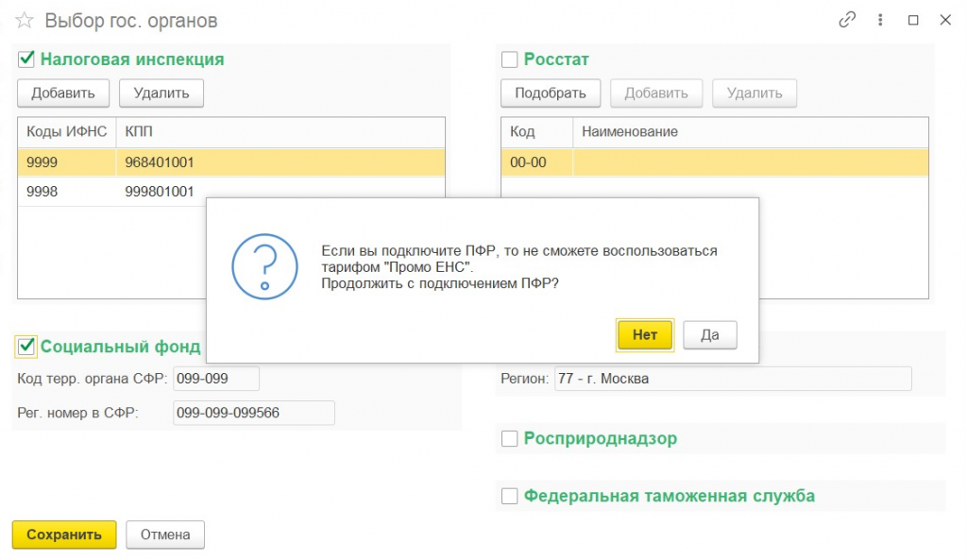
Task: Answer Нет in the ПФР dialog
Action: click(x=645, y=335)
